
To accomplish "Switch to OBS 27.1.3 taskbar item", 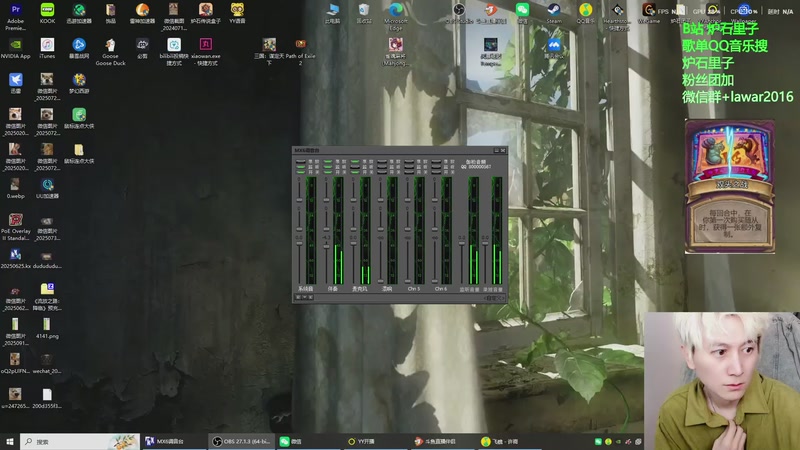I will tap(241, 441).
